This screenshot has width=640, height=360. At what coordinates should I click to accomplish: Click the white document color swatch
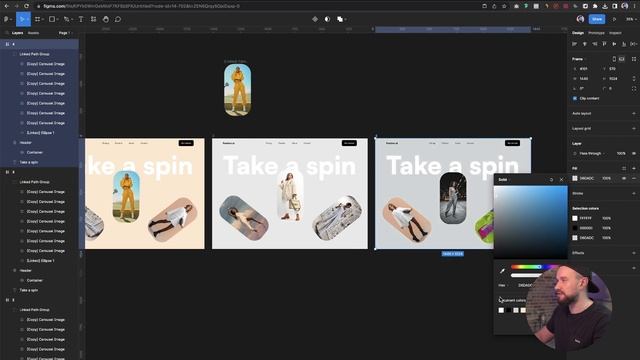point(501,310)
